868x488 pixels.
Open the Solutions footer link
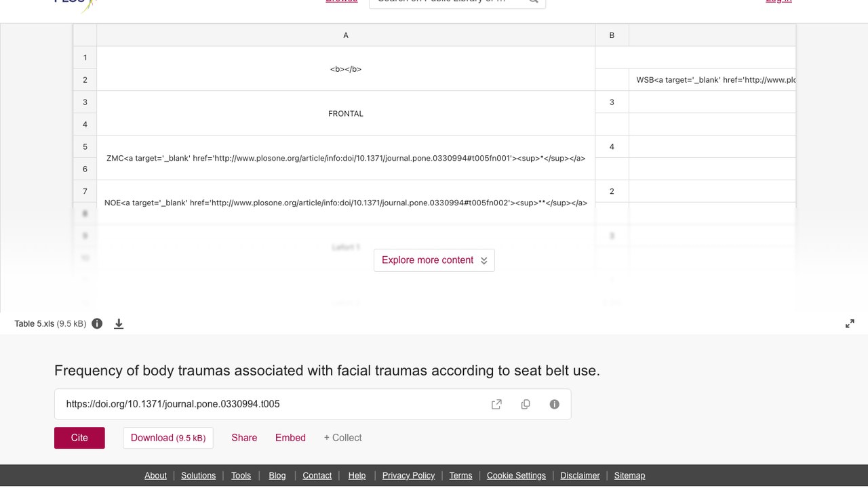(198, 476)
